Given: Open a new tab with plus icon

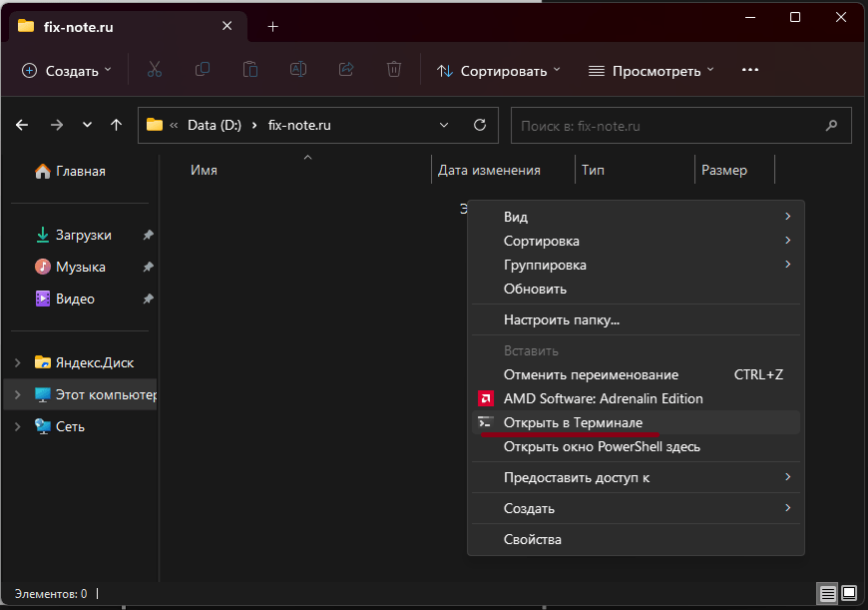Looking at the screenshot, I should pos(273,27).
